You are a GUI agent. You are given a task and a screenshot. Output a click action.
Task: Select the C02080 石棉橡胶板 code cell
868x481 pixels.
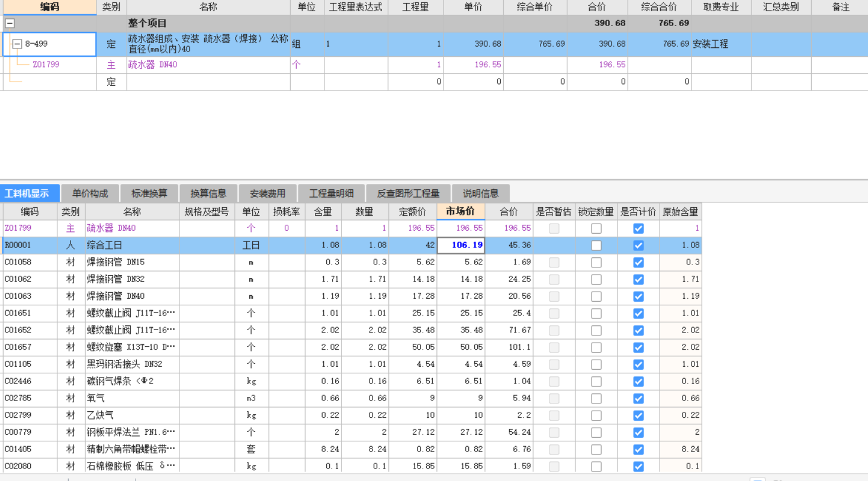click(x=30, y=466)
